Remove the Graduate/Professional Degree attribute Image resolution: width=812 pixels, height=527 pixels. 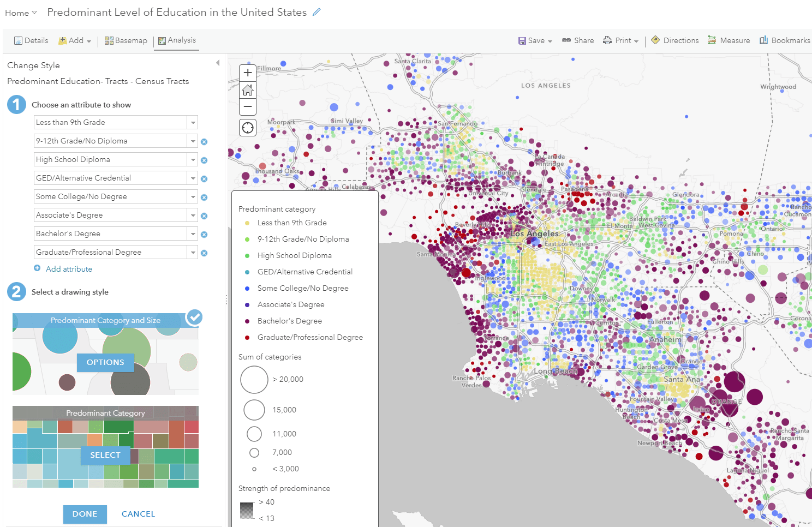[204, 253]
